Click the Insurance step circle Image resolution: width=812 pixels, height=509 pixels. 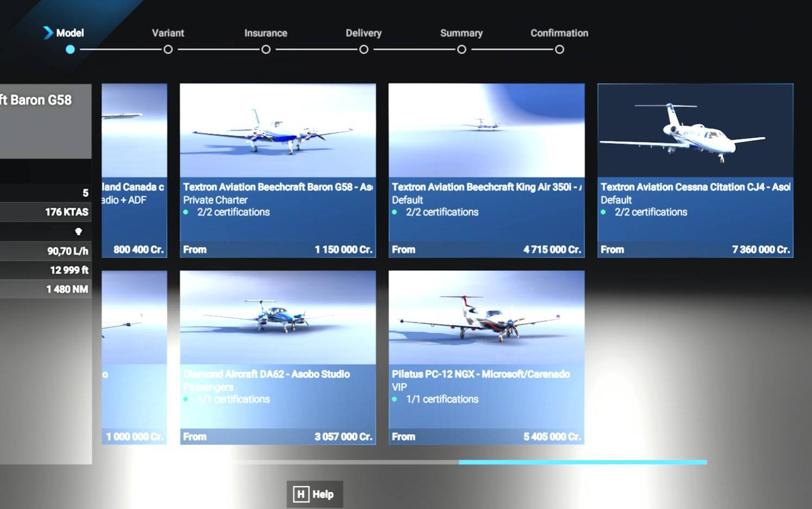[266, 49]
